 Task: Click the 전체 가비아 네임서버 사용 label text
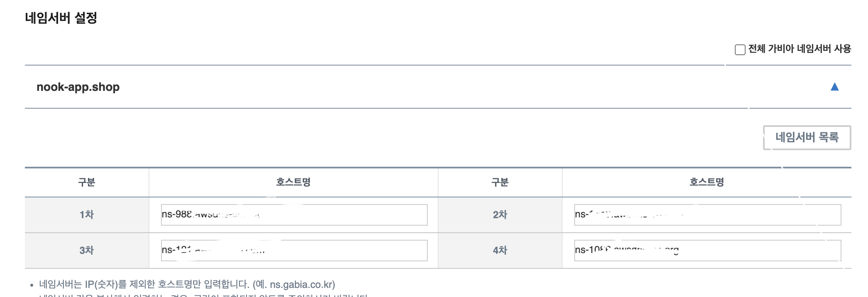click(x=800, y=49)
